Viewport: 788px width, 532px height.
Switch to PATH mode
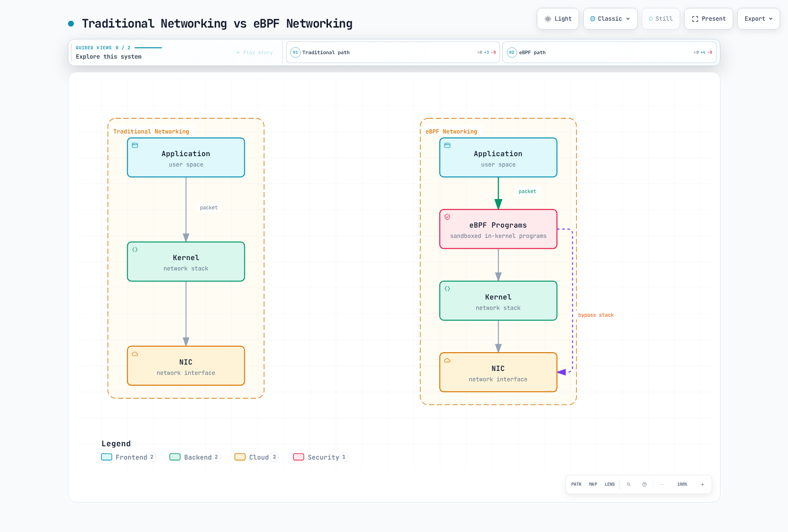pos(576,484)
